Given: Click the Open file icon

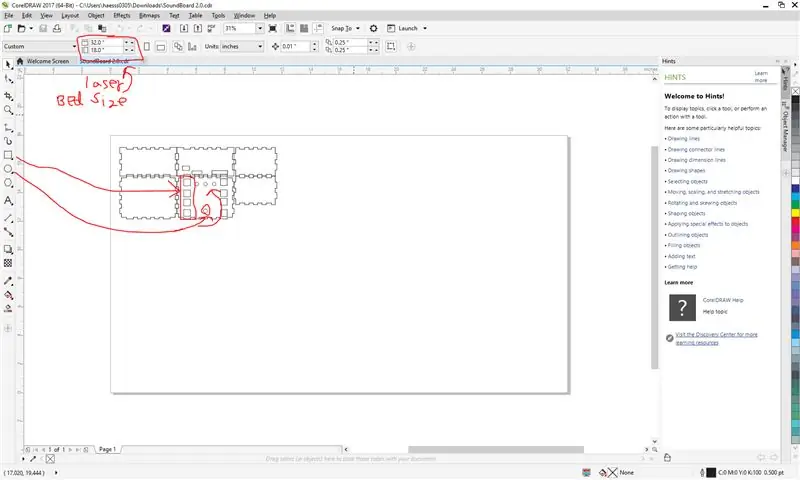Looking at the screenshot, I should tap(21, 29).
